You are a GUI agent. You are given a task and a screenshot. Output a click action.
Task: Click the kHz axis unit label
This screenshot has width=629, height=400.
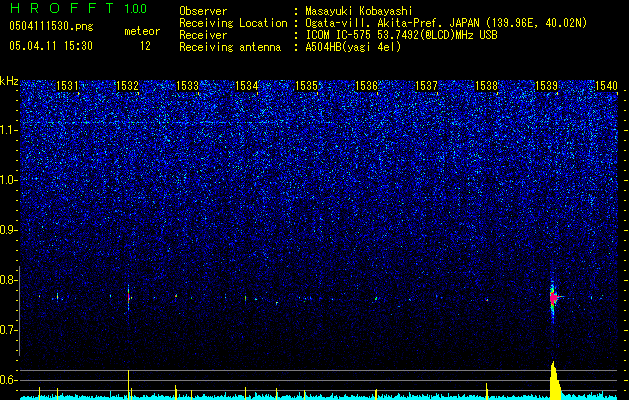(9, 81)
